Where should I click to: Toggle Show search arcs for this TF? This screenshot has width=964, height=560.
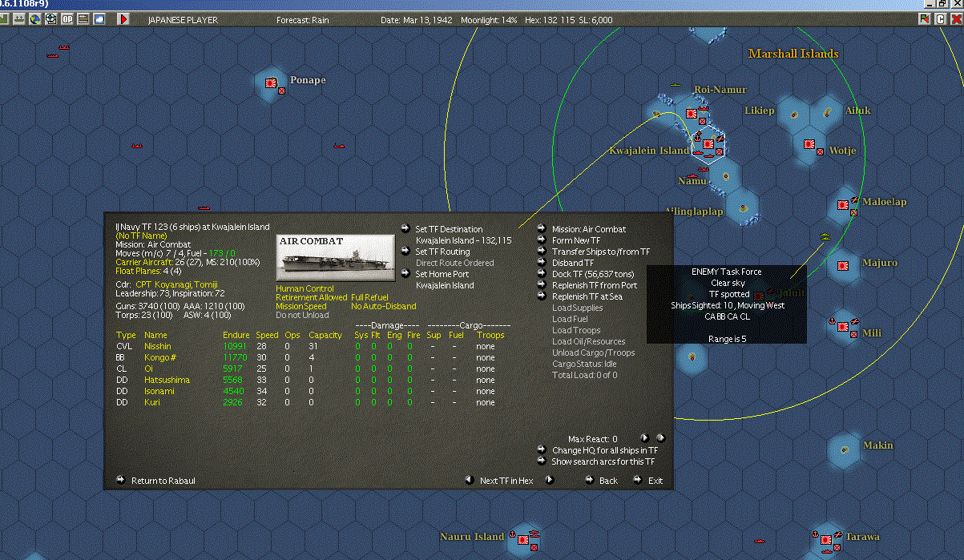(603, 461)
